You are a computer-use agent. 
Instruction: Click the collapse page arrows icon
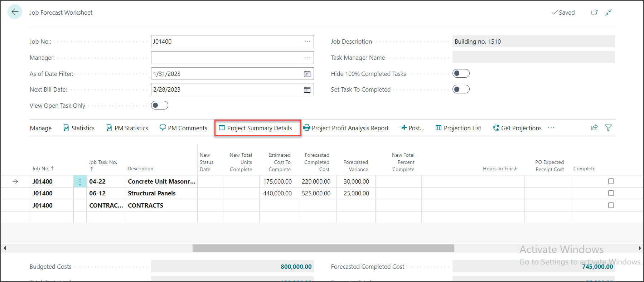(608, 13)
